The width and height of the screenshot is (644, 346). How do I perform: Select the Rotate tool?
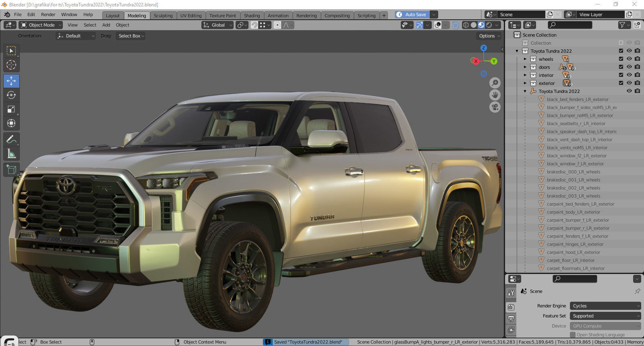tap(11, 95)
